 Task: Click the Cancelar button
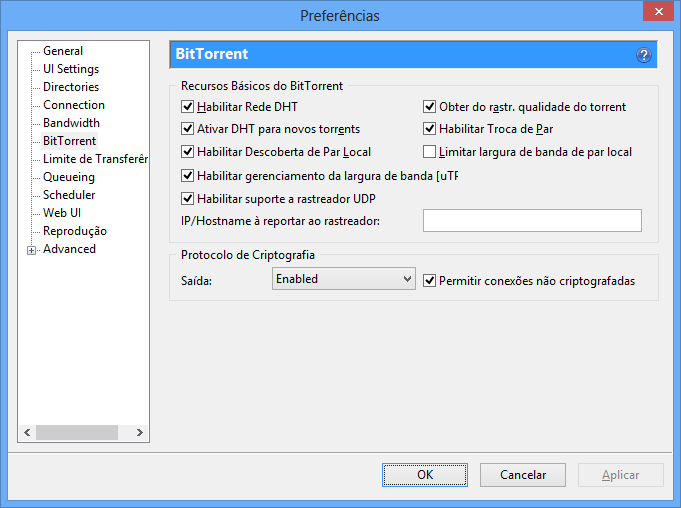click(x=522, y=475)
